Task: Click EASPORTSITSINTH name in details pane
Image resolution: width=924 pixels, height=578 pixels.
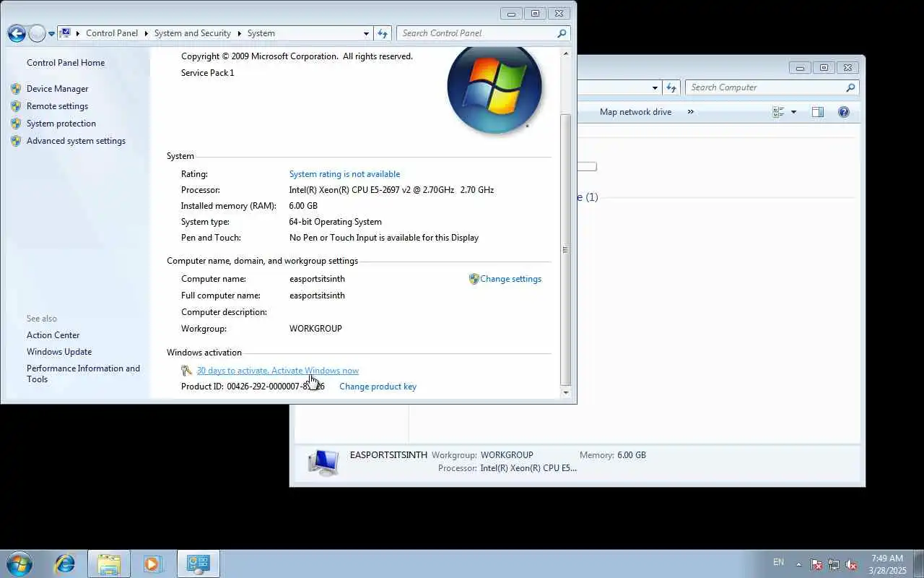Action: [x=388, y=455]
